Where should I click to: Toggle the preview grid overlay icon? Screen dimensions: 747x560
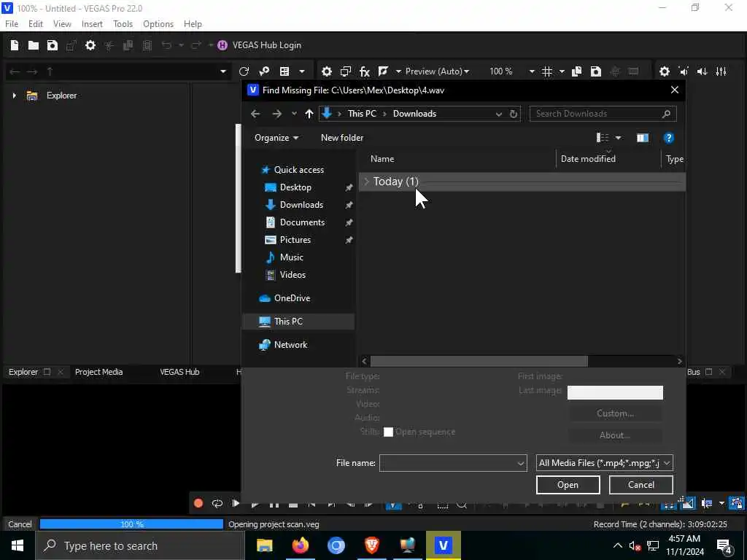547,71
